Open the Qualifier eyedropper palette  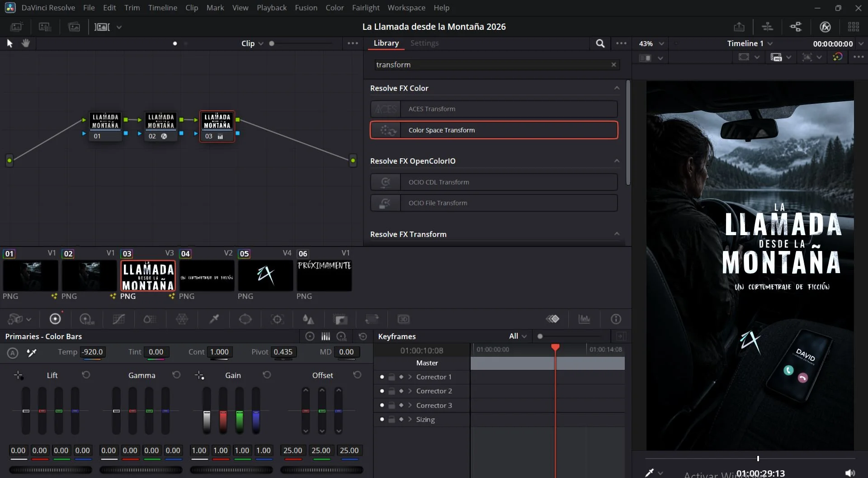point(214,319)
